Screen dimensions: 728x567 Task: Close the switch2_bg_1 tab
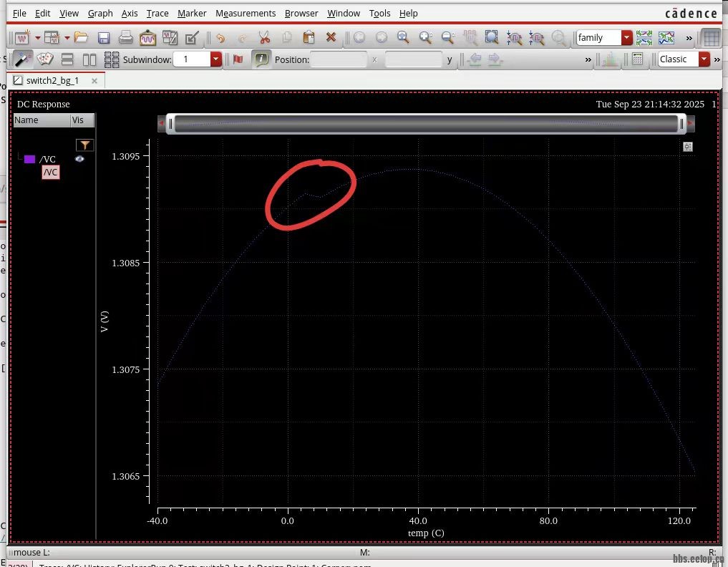pyautogui.click(x=94, y=81)
